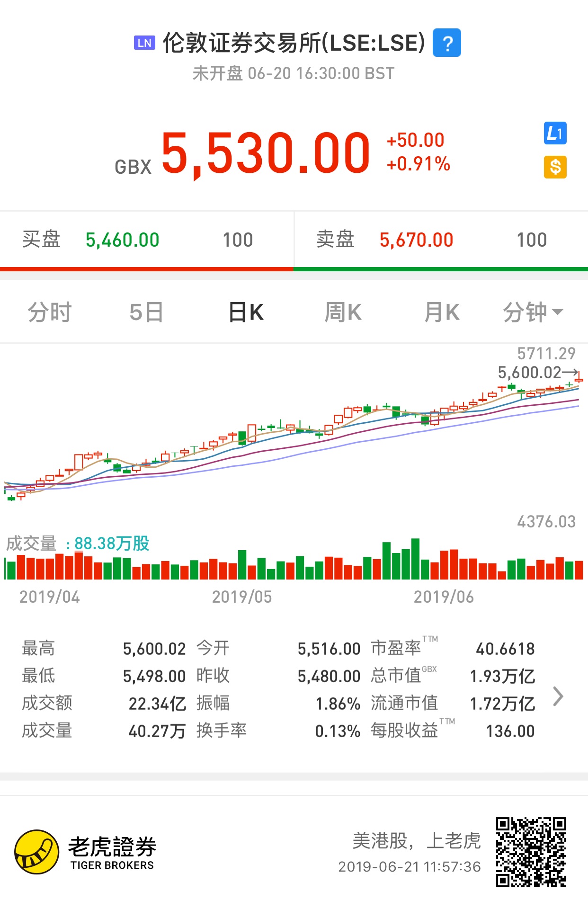The height and width of the screenshot is (909, 588).
Task: Tap the 4376.03 chart lower scale value
Action: pyautogui.click(x=546, y=521)
